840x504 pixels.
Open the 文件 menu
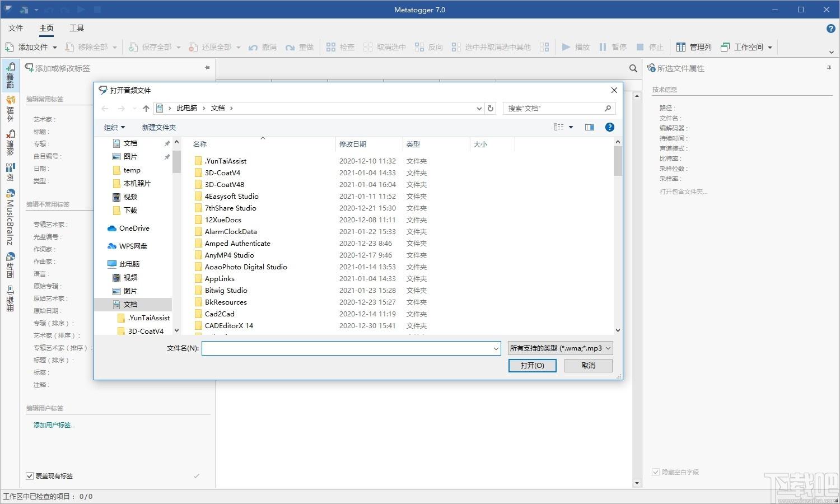(x=16, y=28)
